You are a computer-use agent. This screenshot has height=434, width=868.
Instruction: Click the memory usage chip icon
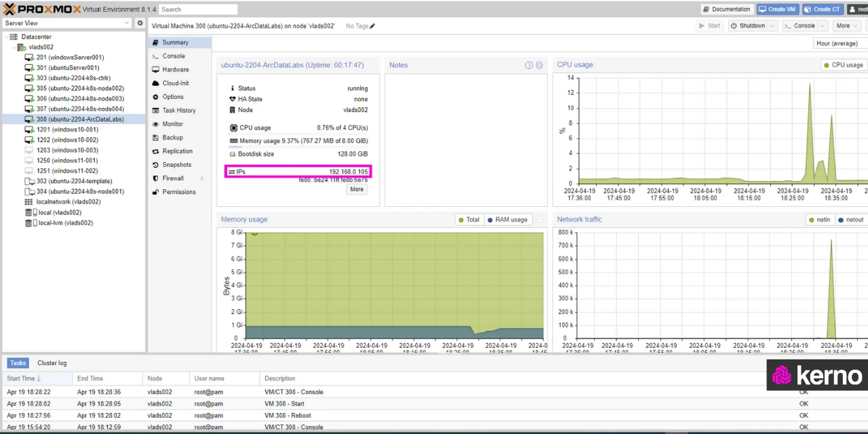point(234,141)
